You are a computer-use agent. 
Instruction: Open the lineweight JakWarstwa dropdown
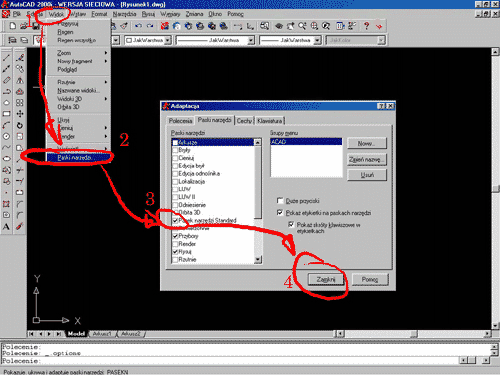click(x=318, y=40)
